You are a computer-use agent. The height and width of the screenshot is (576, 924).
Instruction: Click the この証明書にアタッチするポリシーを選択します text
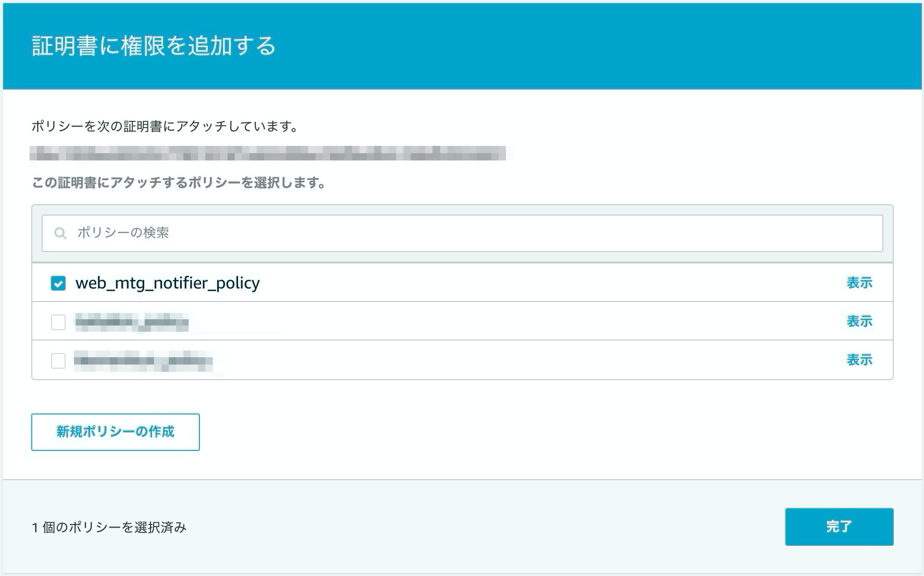tap(179, 182)
